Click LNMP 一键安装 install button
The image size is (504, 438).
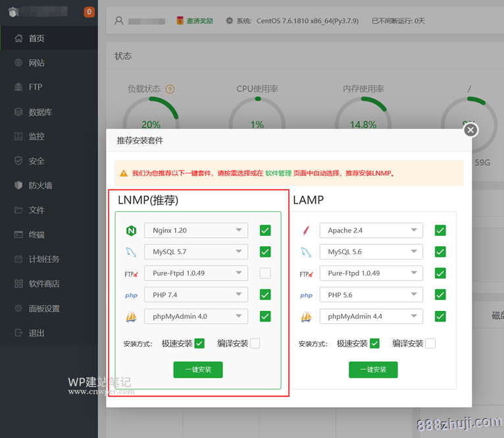[x=198, y=370]
